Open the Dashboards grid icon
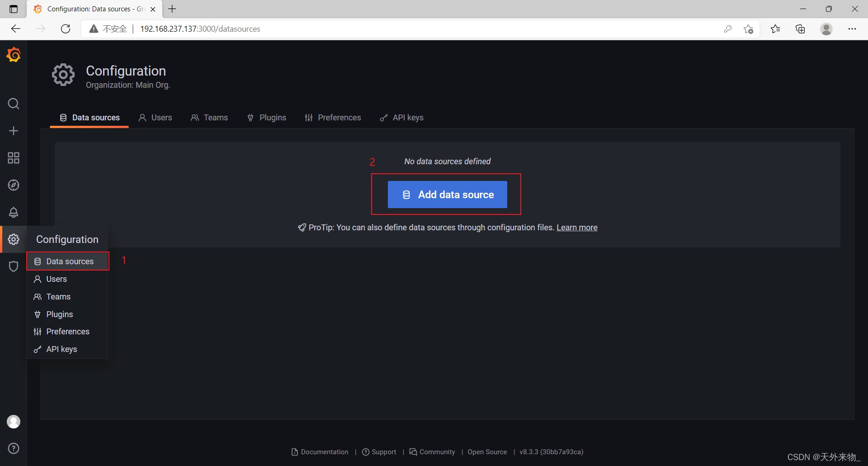This screenshot has height=466, width=868. point(14,158)
